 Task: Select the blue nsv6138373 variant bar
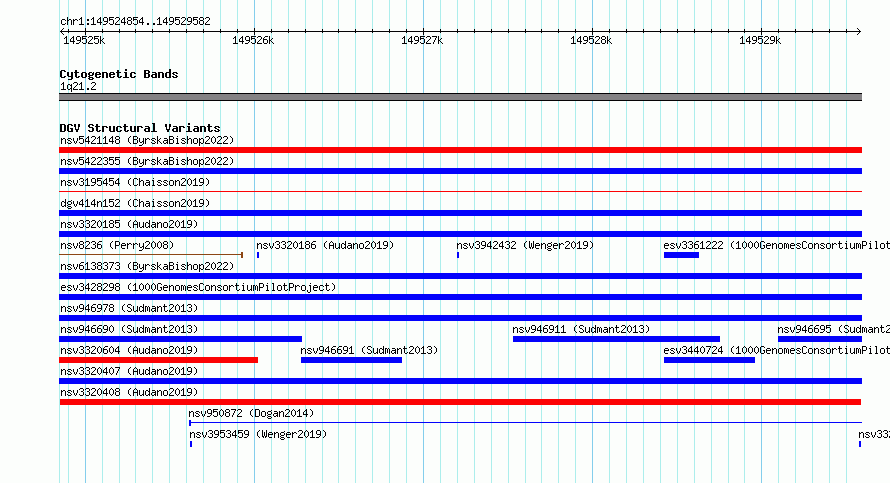pyautogui.click(x=460, y=276)
